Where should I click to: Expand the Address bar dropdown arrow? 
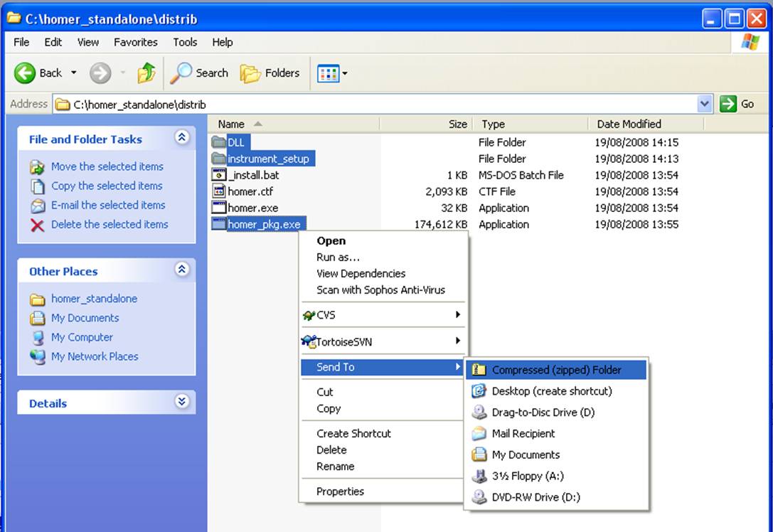[705, 104]
